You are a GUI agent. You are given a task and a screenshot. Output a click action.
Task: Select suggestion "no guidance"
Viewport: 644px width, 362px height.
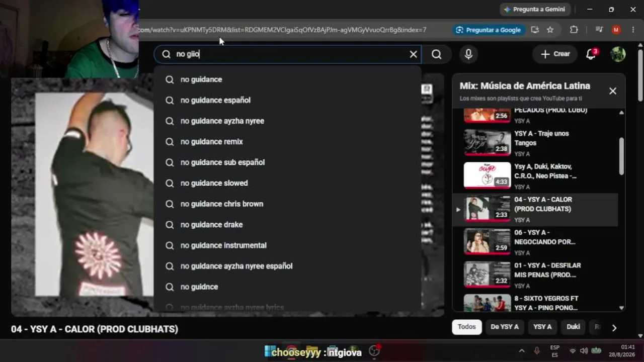tap(288, 79)
